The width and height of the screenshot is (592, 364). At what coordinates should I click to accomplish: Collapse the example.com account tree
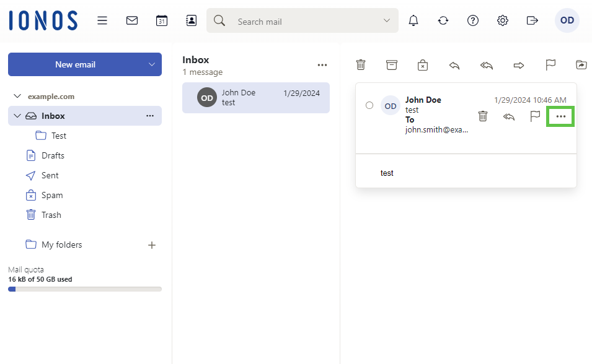click(17, 97)
